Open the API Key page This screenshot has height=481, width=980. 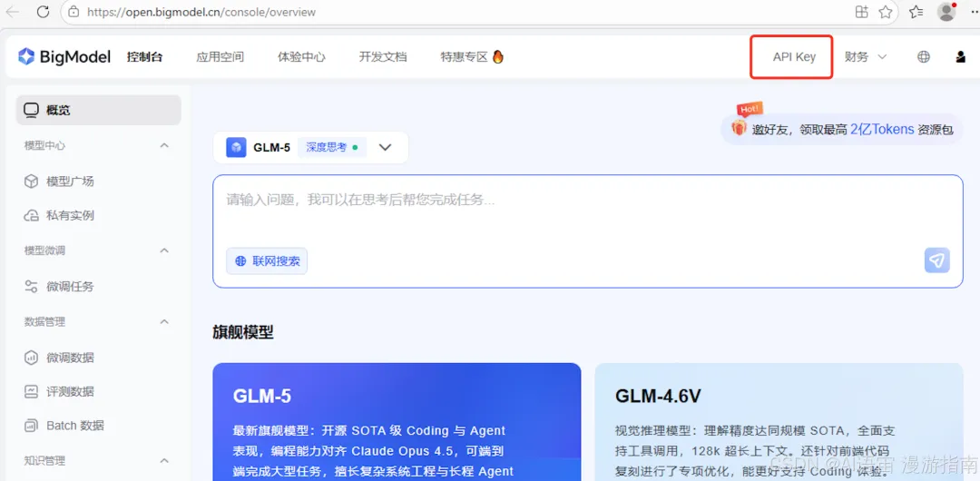(794, 57)
